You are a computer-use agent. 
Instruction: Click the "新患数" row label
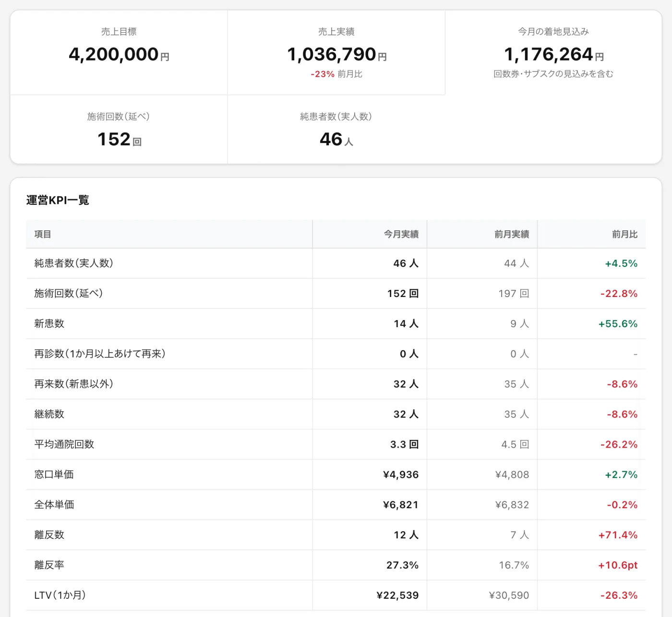(49, 324)
